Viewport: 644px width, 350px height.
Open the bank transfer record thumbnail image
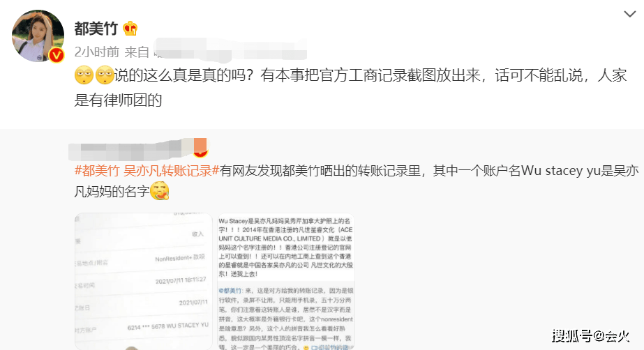(143, 282)
